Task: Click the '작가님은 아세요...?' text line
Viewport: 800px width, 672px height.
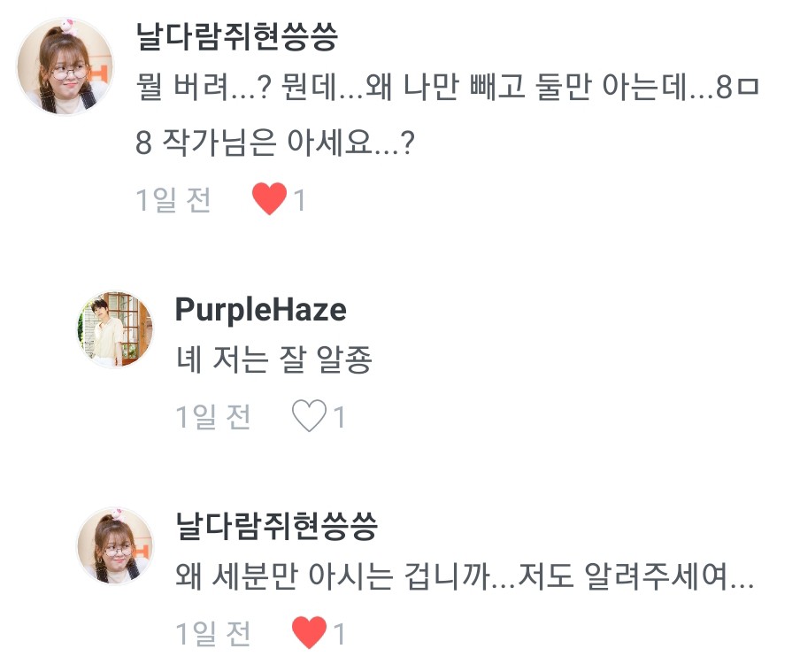Action: (x=275, y=144)
